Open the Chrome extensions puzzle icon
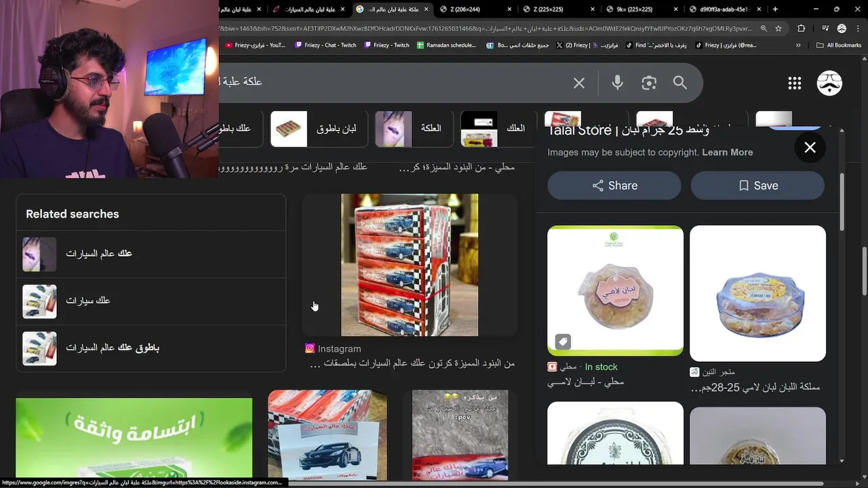868x488 pixels. pos(801,28)
